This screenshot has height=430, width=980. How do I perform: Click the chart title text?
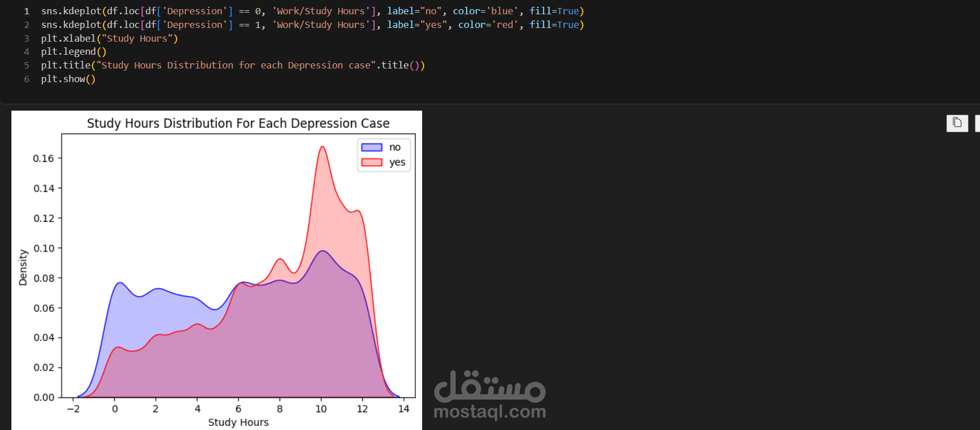(238, 123)
